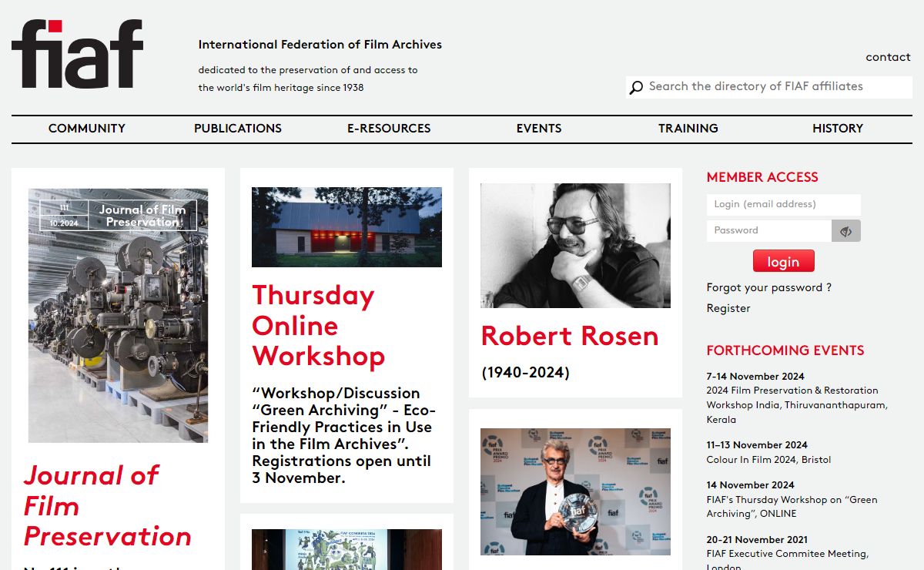Screen dimensions: 924x570
Task: Open the Robert Rosen portrait photo
Action: click(x=575, y=246)
